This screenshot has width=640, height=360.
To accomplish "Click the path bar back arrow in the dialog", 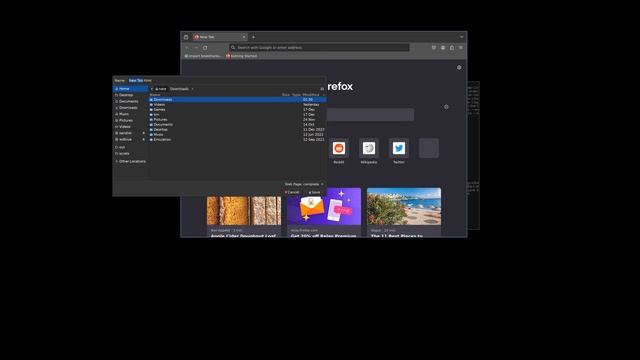I will coord(151,89).
